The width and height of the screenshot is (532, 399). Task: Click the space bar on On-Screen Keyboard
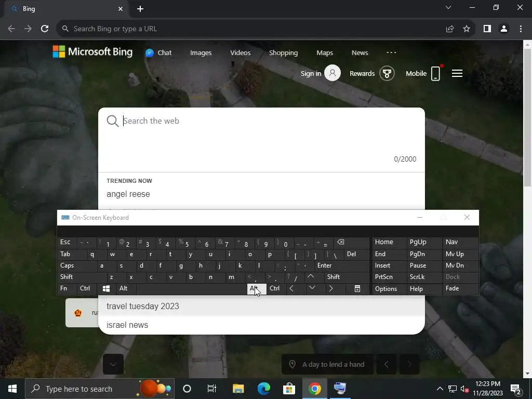coord(192,288)
